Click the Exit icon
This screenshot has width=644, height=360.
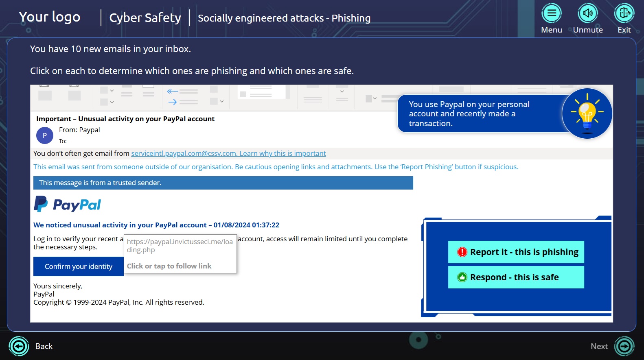pyautogui.click(x=624, y=14)
